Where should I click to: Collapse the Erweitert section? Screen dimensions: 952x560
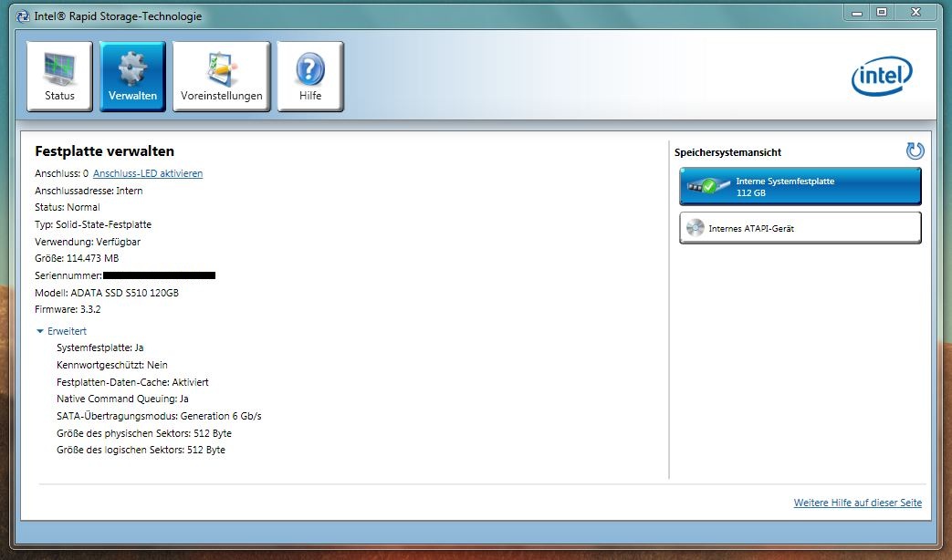point(61,331)
